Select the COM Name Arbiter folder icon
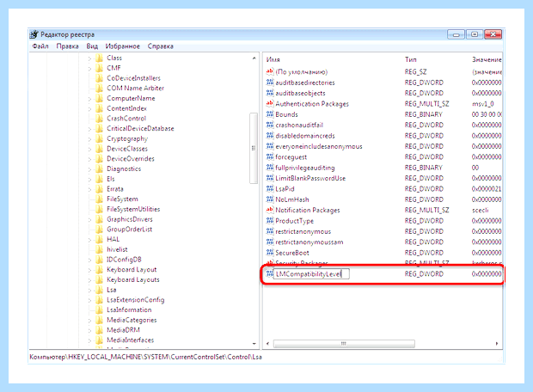Screen dimensions: 533x392 pyautogui.click(x=99, y=88)
